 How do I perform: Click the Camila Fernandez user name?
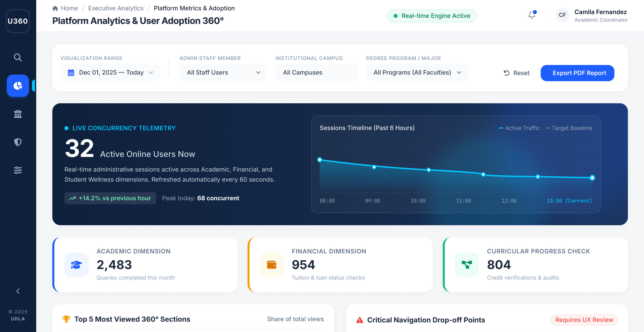(601, 12)
